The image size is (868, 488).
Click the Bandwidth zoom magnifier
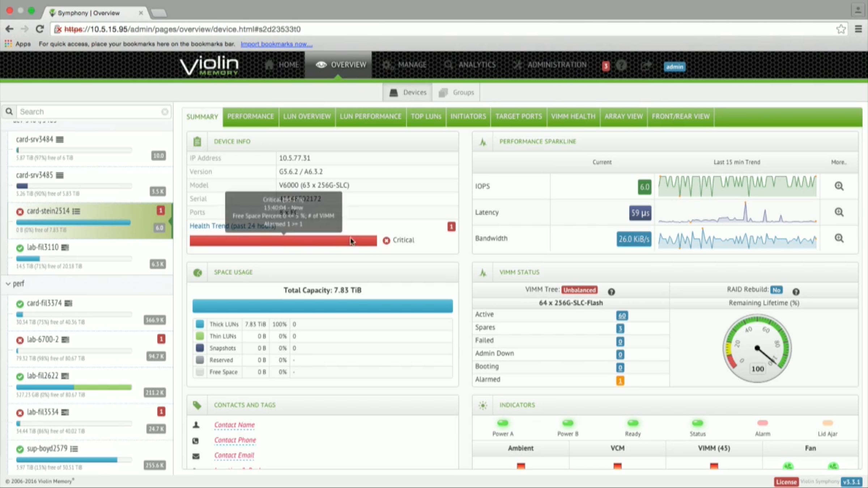(x=839, y=238)
